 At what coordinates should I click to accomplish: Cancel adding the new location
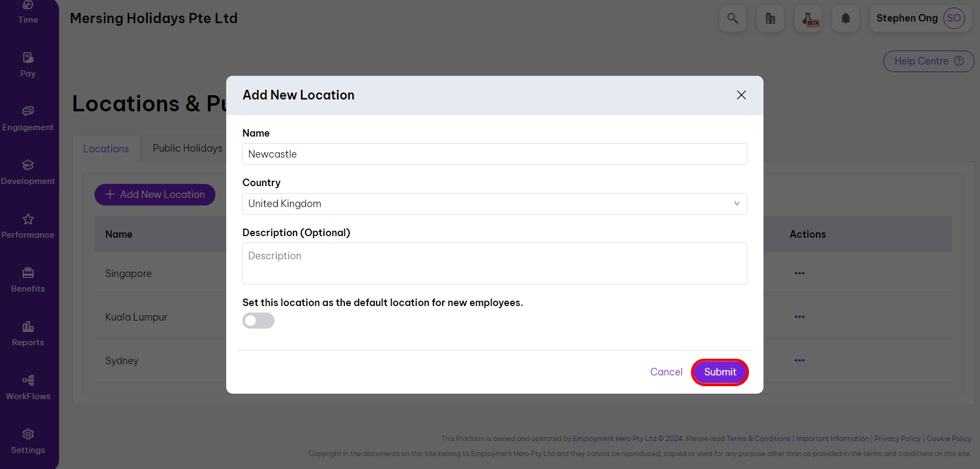coord(666,372)
